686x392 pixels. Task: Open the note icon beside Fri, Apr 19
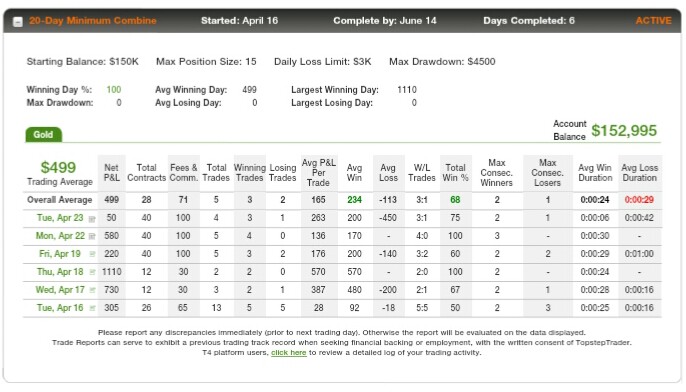point(92,254)
